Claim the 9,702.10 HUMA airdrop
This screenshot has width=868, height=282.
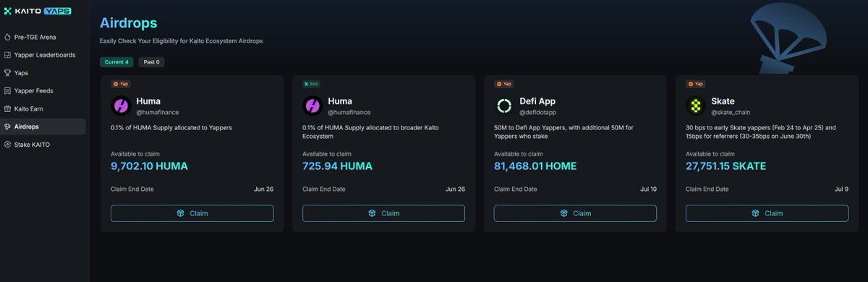point(192,213)
